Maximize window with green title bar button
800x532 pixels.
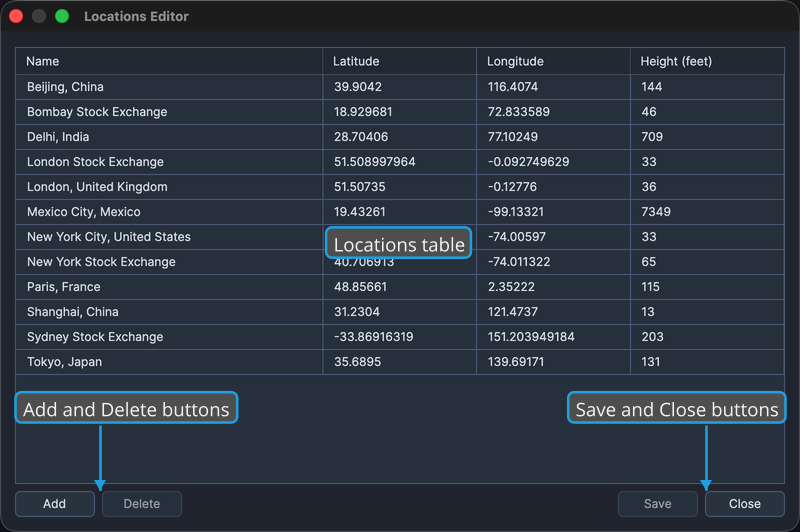click(x=62, y=16)
